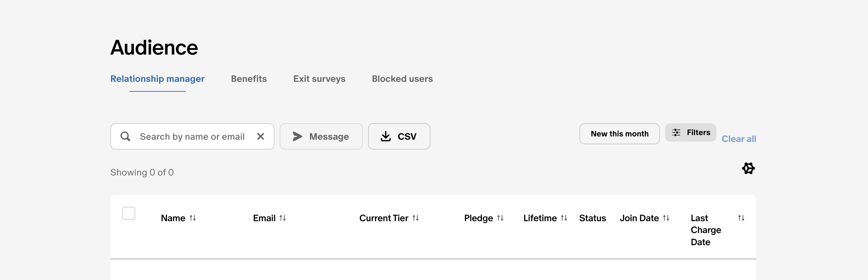Click the search magnifier icon
Viewport: 868px width, 280px height.
(125, 136)
